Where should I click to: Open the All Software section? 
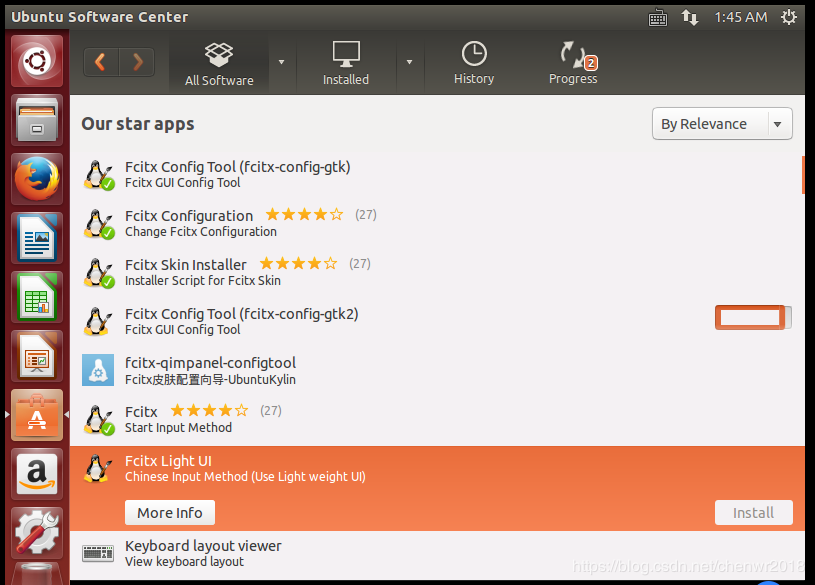coord(219,64)
